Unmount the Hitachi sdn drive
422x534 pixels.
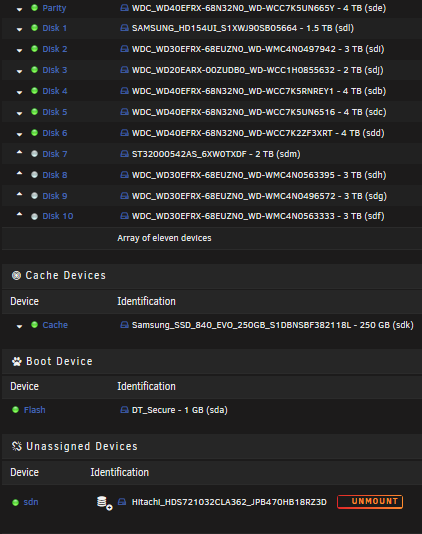(370, 502)
